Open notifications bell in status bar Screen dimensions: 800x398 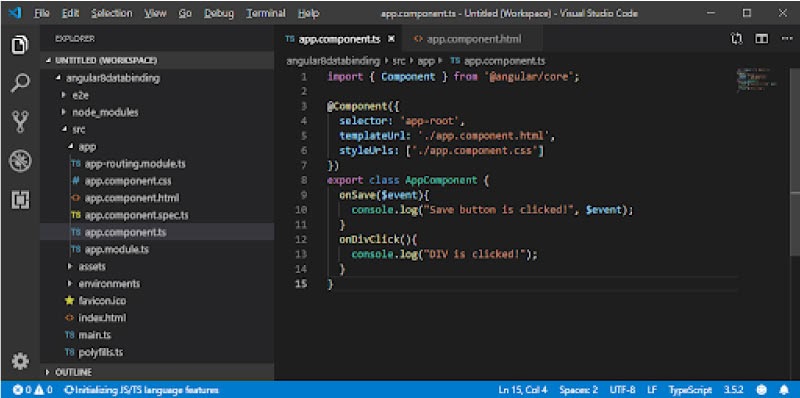click(784, 390)
